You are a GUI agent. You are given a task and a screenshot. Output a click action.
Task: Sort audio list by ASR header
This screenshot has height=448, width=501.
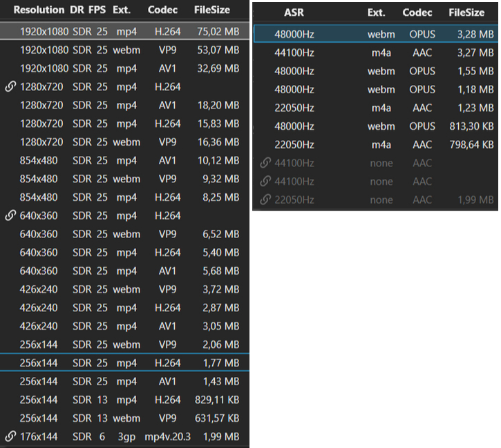click(294, 12)
